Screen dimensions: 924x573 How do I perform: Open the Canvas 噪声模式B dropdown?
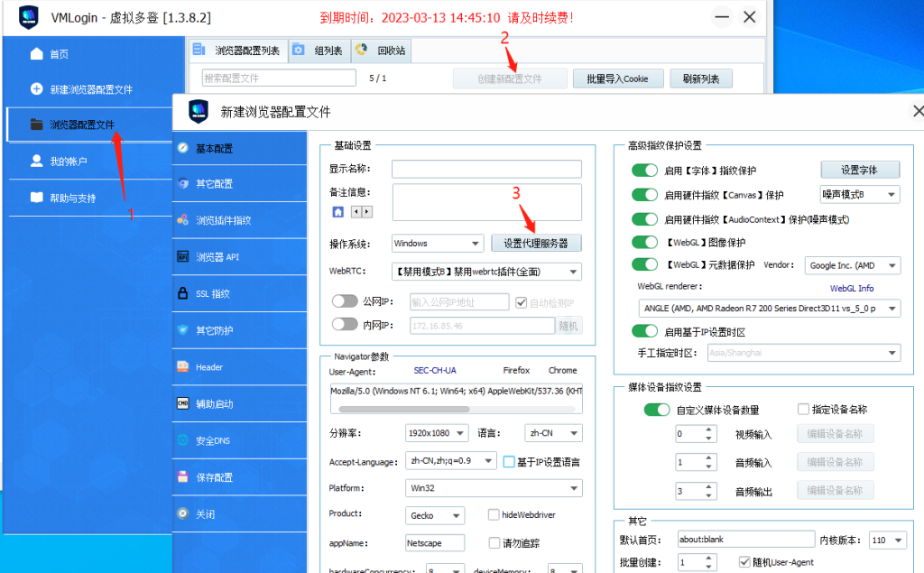[x=860, y=194]
